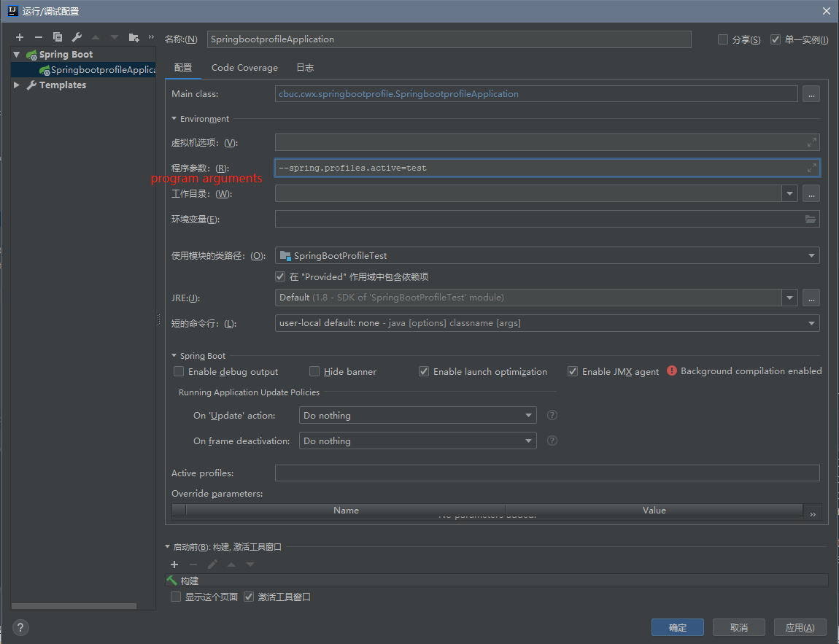
Task: Create new folder for configurations
Action: point(134,37)
